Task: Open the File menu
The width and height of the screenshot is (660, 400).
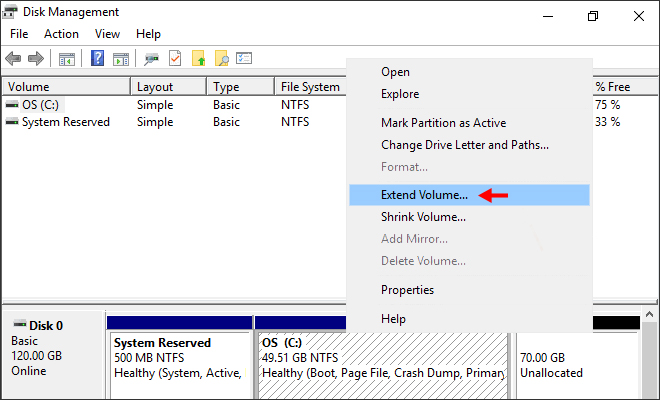Action: tap(19, 34)
